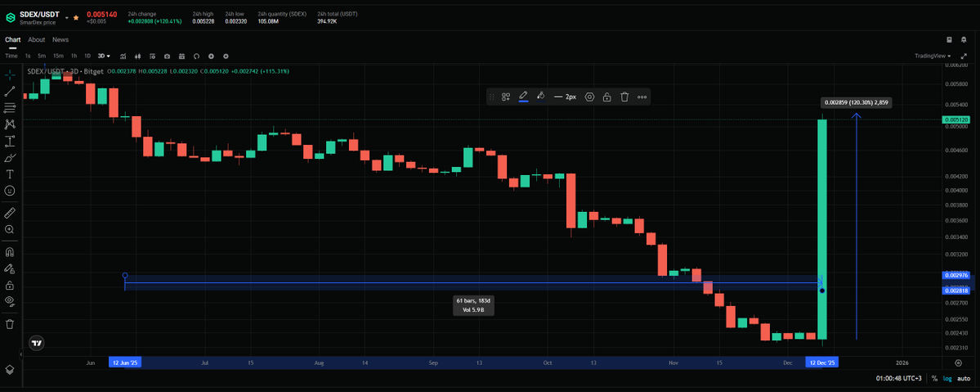Click the SmarDex price label
This screenshot has width=980, height=392.
click(36, 22)
